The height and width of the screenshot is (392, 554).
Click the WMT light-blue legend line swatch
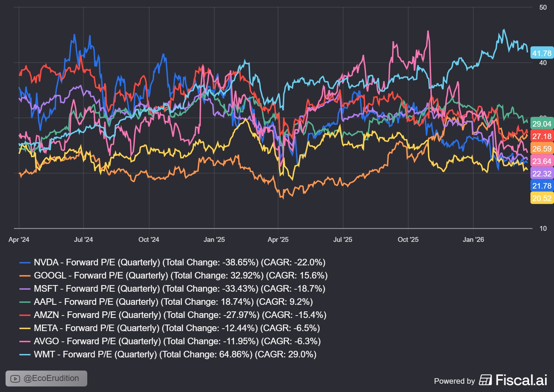[x=25, y=355]
